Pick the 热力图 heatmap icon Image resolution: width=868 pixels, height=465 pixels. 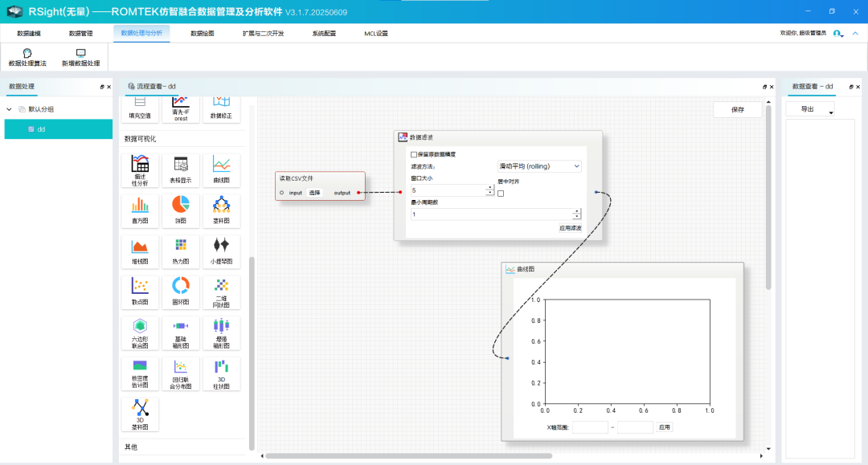tap(180, 247)
